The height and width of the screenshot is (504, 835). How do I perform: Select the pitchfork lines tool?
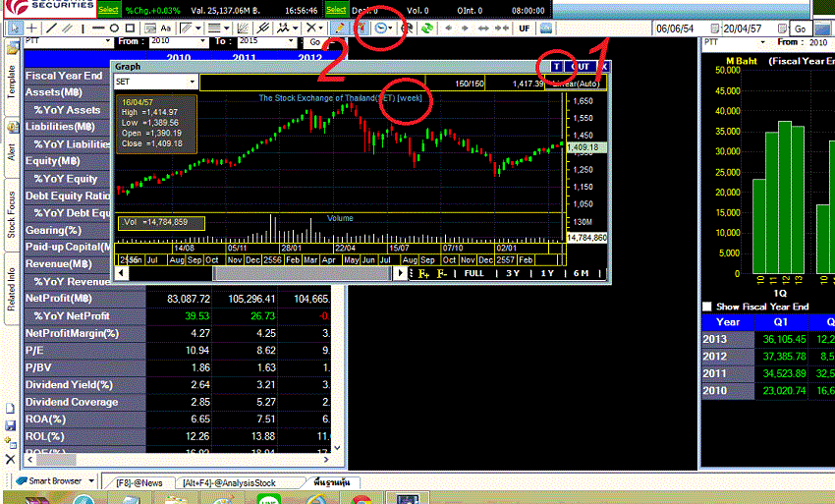[x=263, y=28]
